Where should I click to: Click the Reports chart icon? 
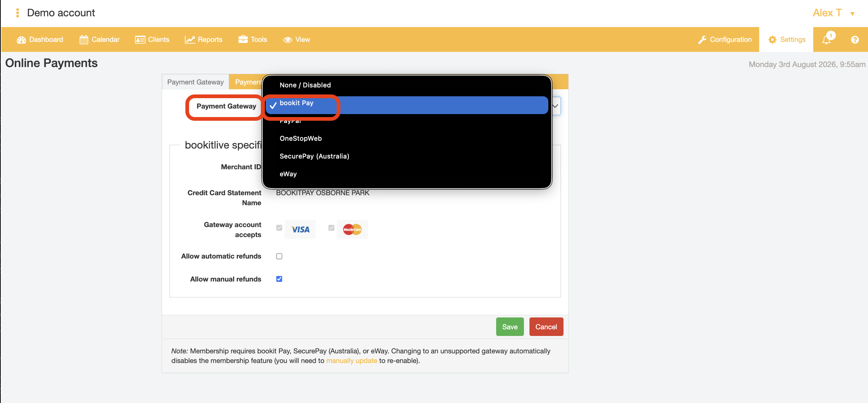tap(190, 40)
